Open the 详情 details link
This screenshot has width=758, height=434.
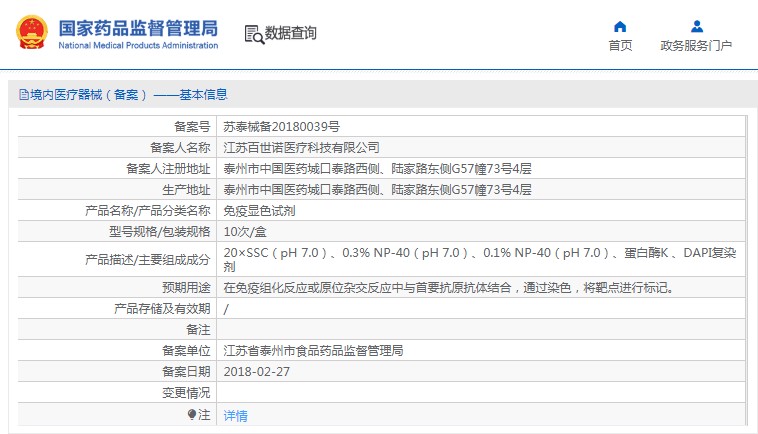[235, 415]
